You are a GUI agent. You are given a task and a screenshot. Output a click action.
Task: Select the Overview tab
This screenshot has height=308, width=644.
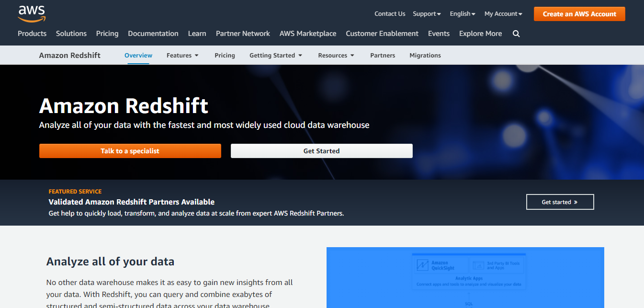(x=138, y=55)
